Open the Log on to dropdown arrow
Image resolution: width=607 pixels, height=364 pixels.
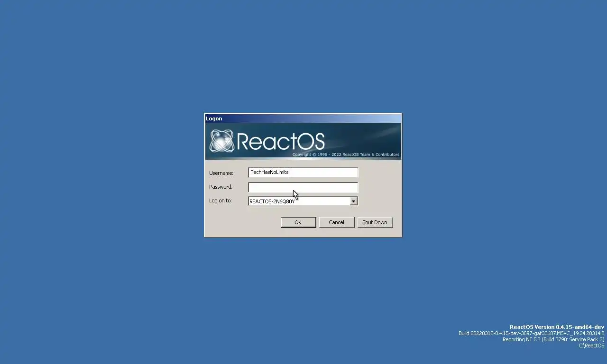coord(353,201)
